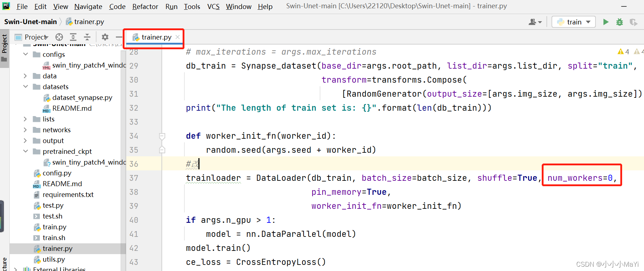
Task: Open the Help menu
Action: (265, 6)
